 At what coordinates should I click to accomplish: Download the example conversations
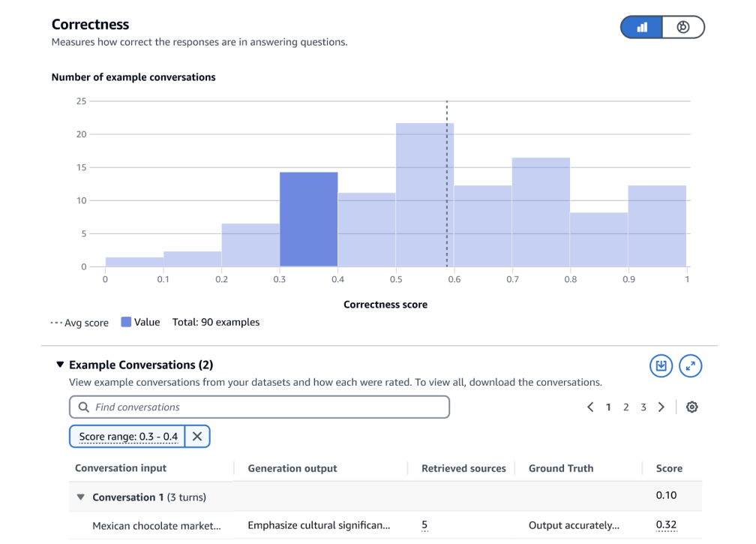click(x=661, y=366)
